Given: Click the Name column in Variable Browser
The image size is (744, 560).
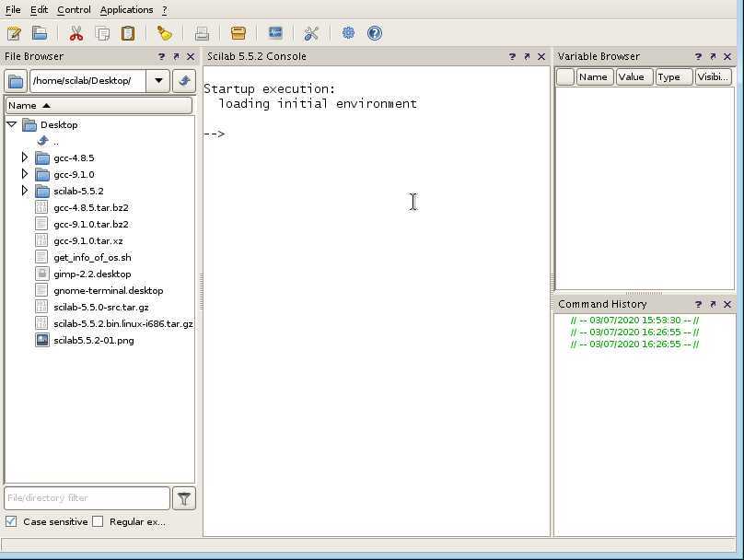Looking at the screenshot, I should [x=595, y=76].
